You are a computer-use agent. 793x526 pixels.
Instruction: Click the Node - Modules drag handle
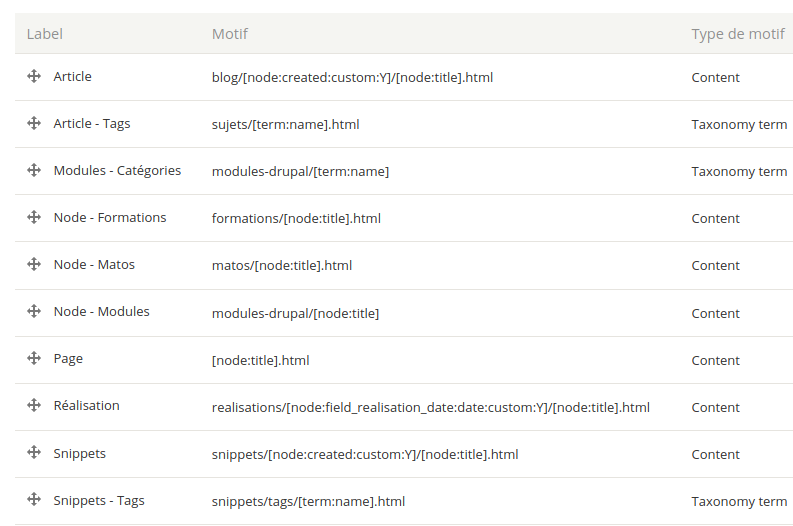34,312
